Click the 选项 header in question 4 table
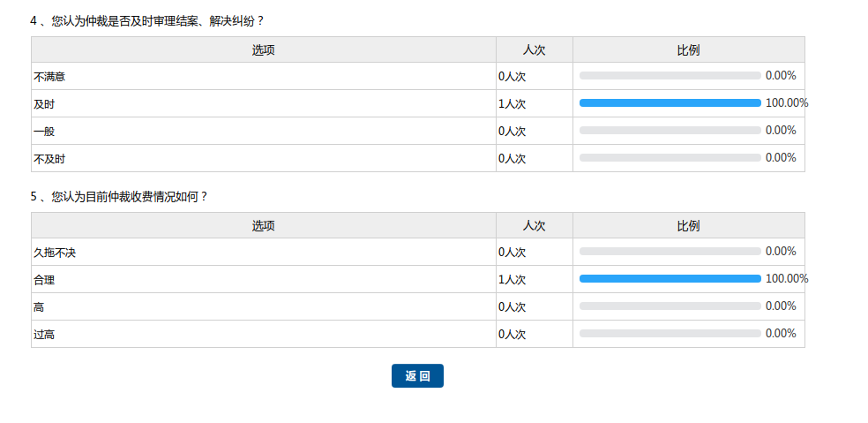The width and height of the screenshot is (868, 423). 263,50
